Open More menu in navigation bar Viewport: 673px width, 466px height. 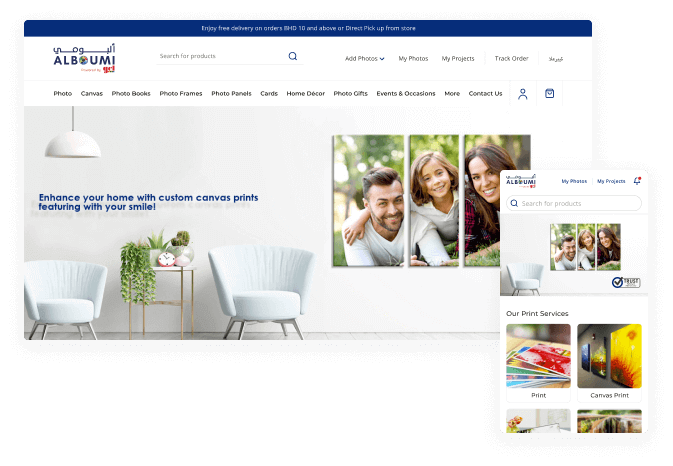pos(452,94)
